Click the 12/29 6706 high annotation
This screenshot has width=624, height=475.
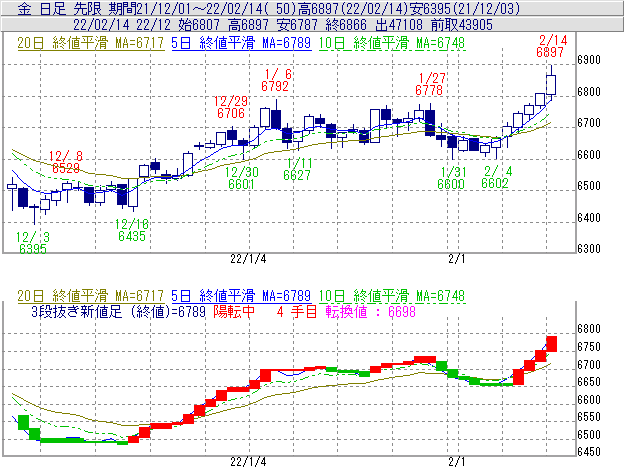coord(231,107)
